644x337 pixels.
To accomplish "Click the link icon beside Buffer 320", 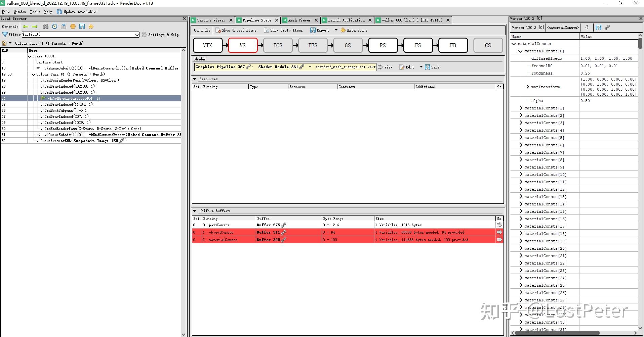I will 284,240.
